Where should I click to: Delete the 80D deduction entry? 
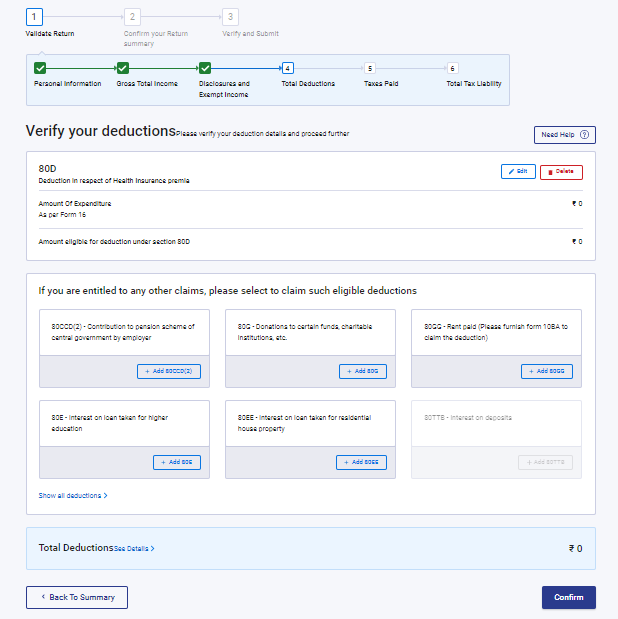561,172
